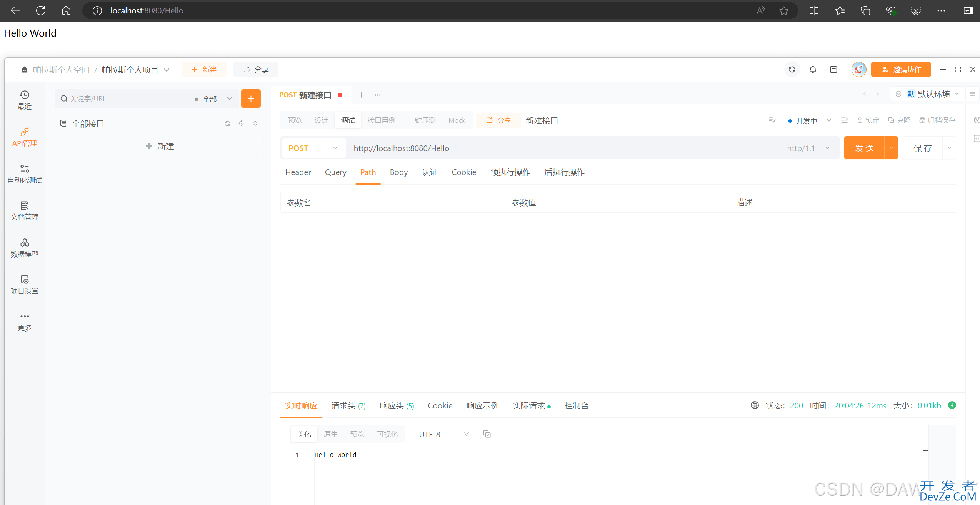
Task: Open browser collections icon
Action: click(x=865, y=11)
